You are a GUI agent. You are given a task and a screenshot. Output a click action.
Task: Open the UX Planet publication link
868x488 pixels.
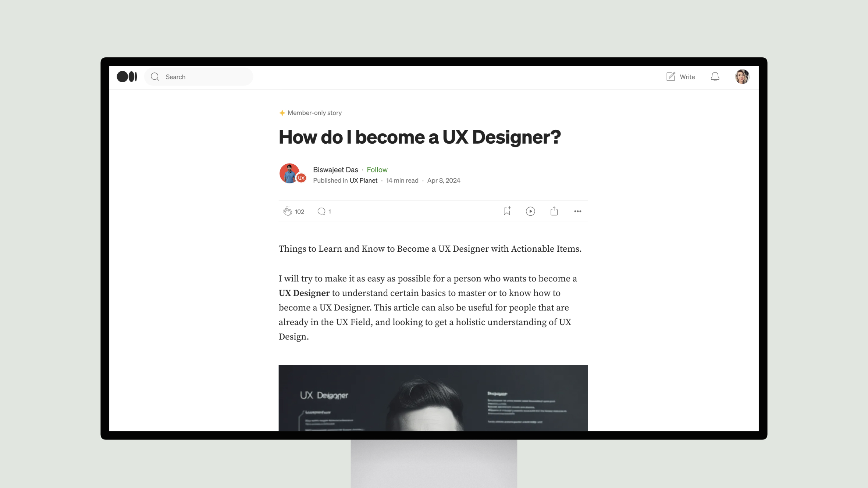coord(364,180)
